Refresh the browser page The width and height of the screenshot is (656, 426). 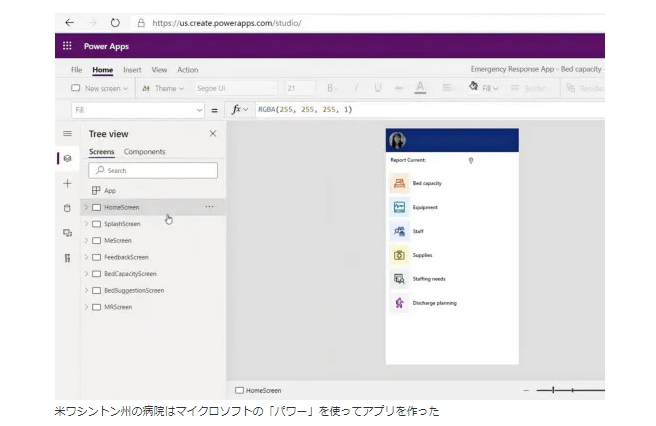pos(115,22)
